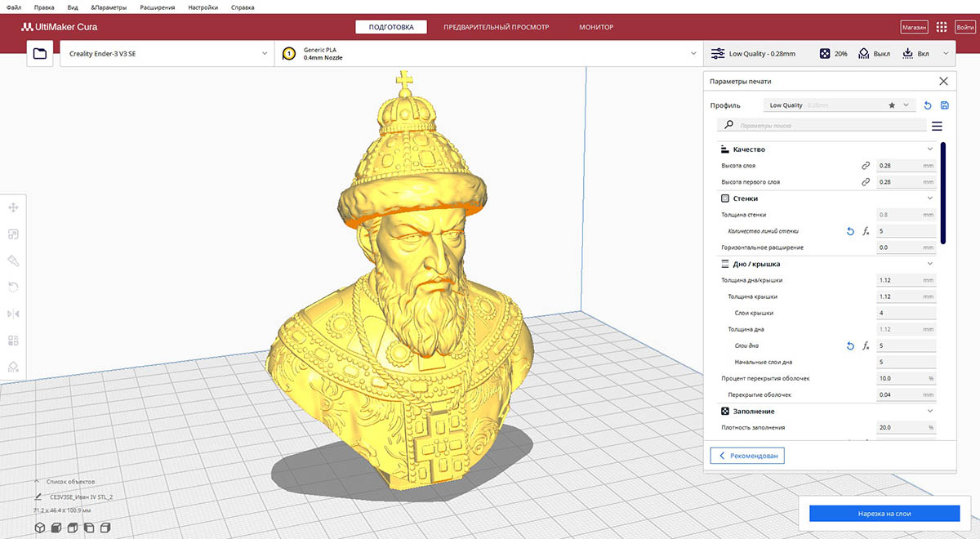Edit the Горизонтальное расширение value field
Viewport: 980px width, 539px height.
tap(906, 247)
